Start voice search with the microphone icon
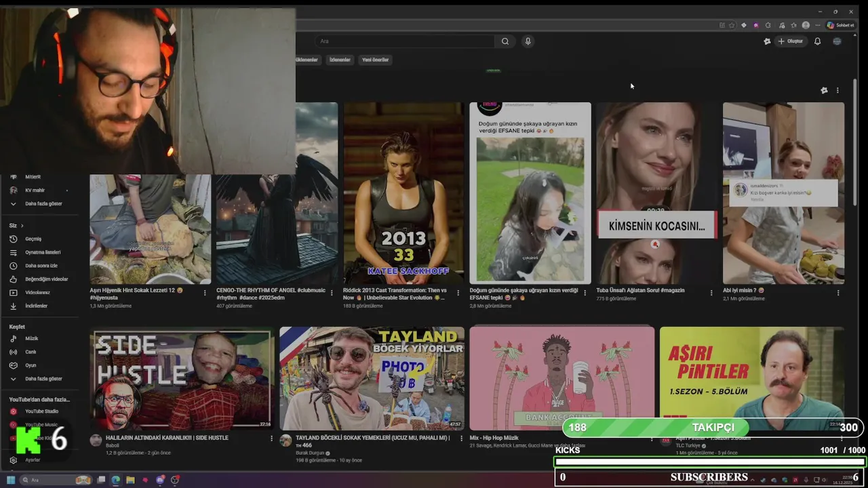 pyautogui.click(x=528, y=41)
